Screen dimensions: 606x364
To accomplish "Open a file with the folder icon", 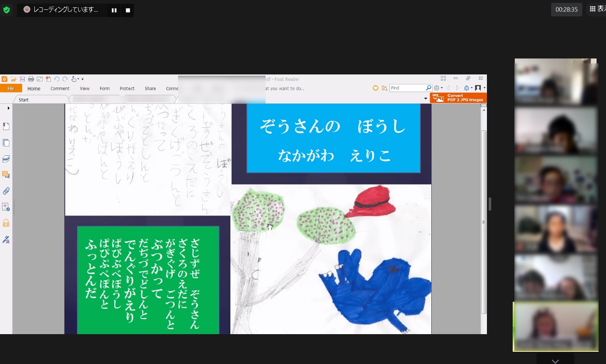I will (14, 79).
